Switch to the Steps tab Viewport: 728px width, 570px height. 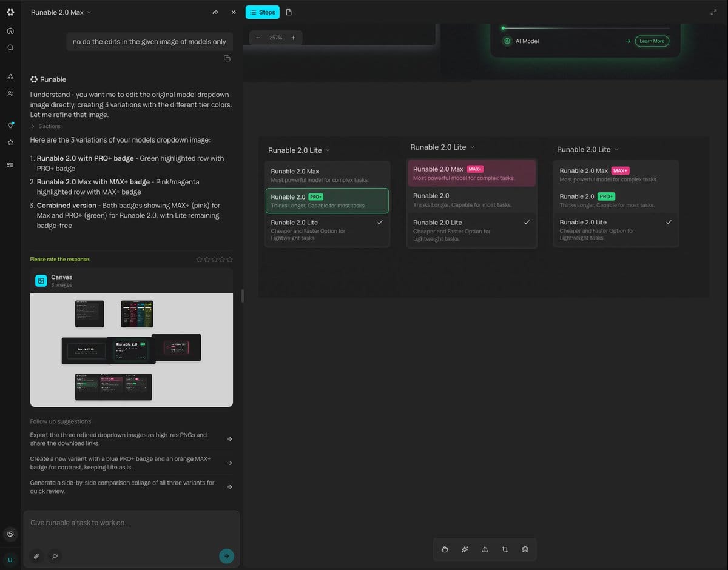pos(263,12)
